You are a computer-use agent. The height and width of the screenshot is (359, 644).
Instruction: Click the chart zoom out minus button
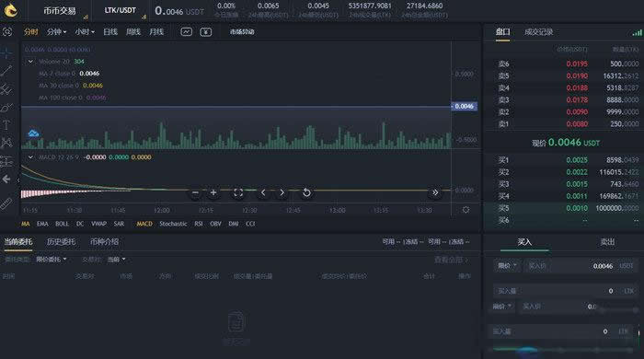tap(195, 192)
